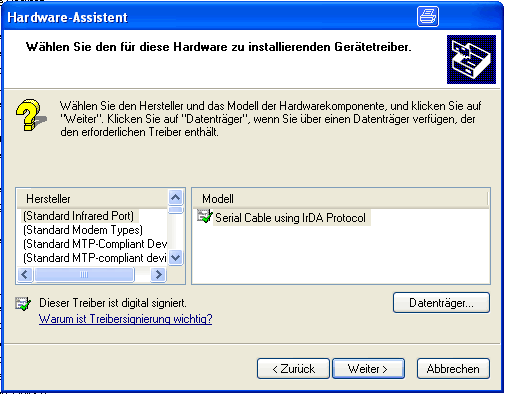Select (Standard Modem Types) manufacturer
Screen dimensions: 505x394
tap(83, 230)
